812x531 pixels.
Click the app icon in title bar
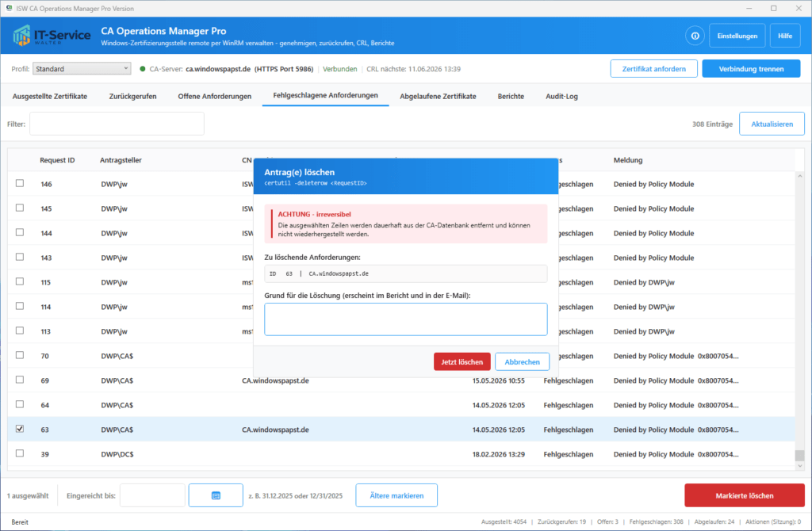pyautogui.click(x=8, y=8)
